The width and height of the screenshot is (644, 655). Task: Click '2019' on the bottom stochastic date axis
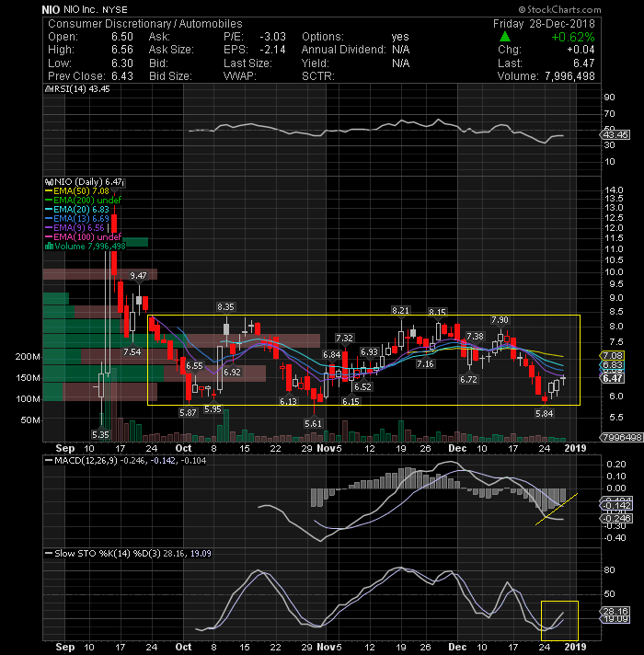coord(575,647)
